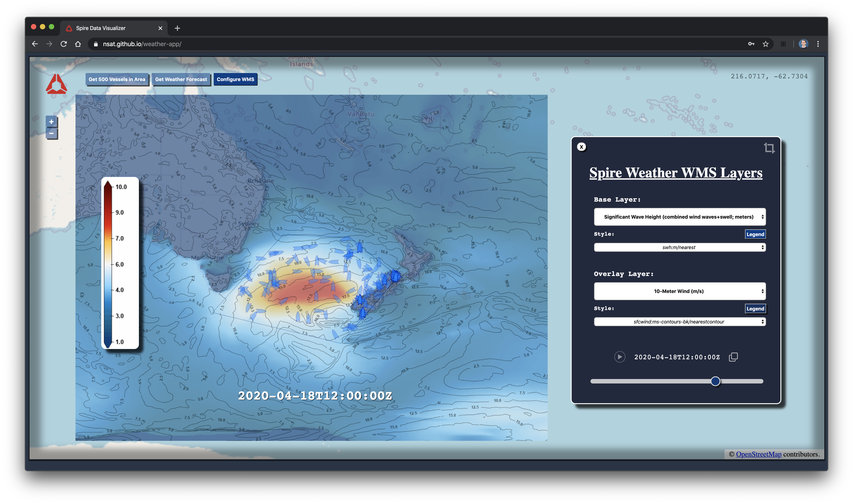The width and height of the screenshot is (853, 504).
Task: Open the OpenStreetMap attribution link
Action: click(759, 454)
